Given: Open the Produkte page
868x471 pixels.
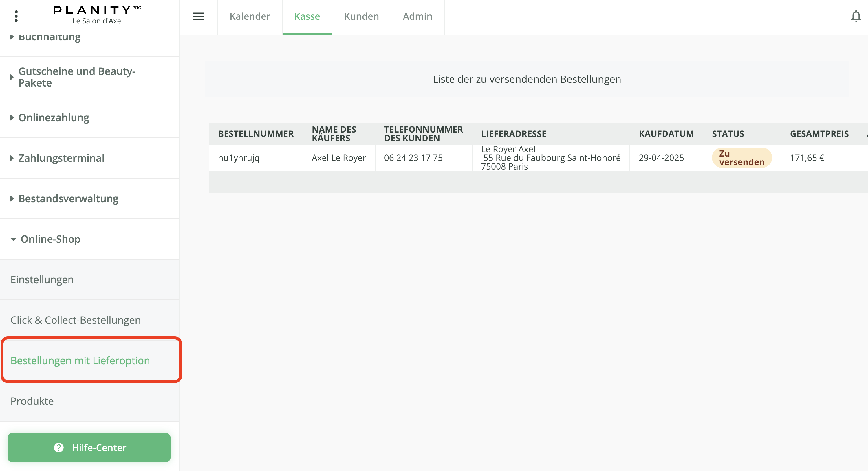Looking at the screenshot, I should (x=32, y=401).
